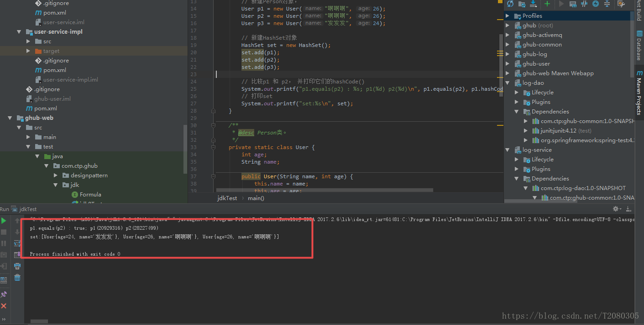Toggle soft-wrap in console
This screenshot has height=325, width=644.
(17, 243)
